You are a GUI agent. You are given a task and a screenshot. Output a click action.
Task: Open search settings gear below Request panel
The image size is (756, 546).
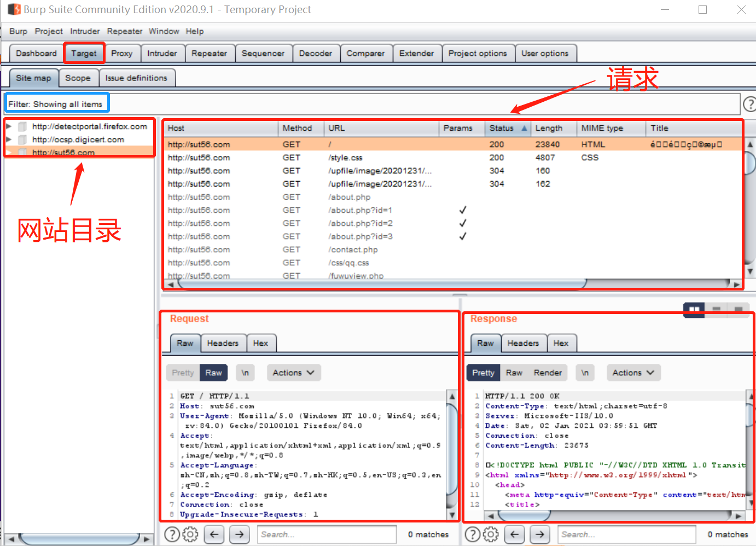(x=190, y=534)
